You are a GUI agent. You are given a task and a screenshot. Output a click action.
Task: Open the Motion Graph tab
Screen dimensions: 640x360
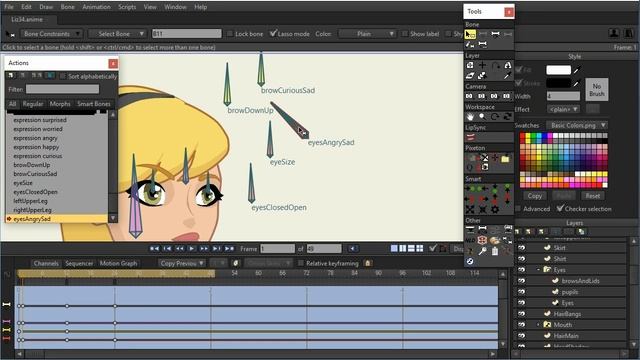tap(118, 263)
